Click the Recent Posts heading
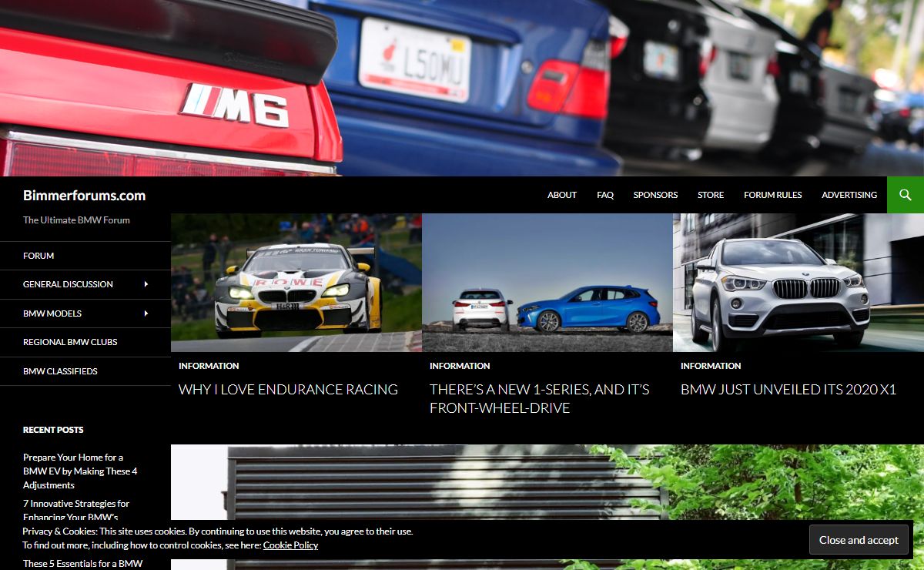 [53, 430]
